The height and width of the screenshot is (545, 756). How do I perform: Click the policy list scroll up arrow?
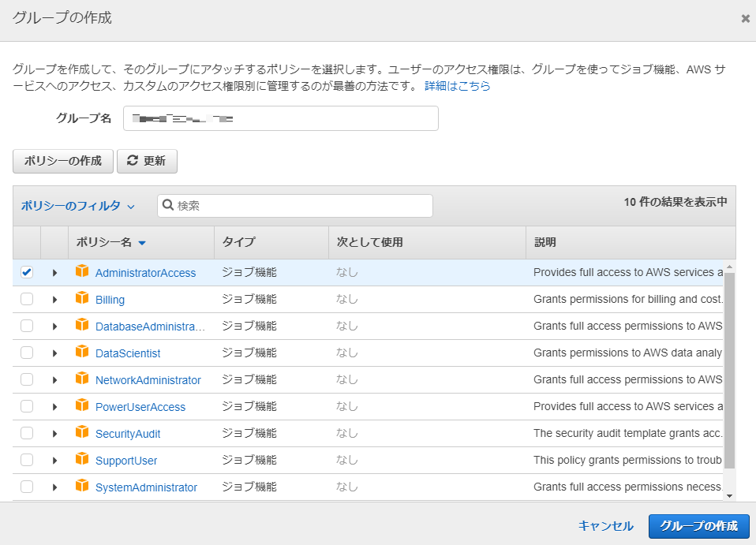tap(729, 267)
